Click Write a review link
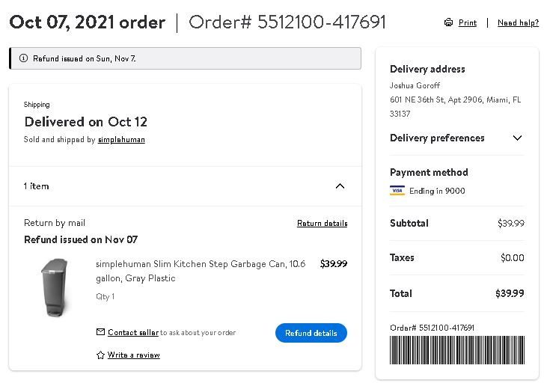544x392 pixels. pyautogui.click(x=134, y=355)
